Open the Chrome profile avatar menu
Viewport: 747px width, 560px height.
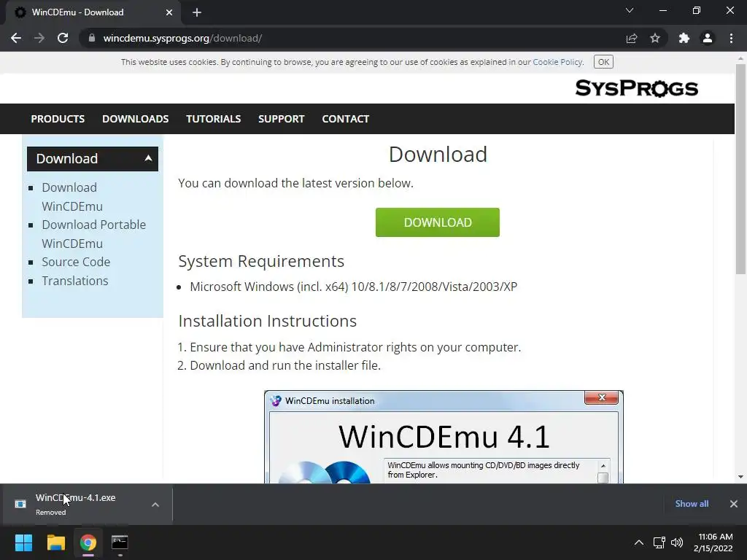pos(708,38)
